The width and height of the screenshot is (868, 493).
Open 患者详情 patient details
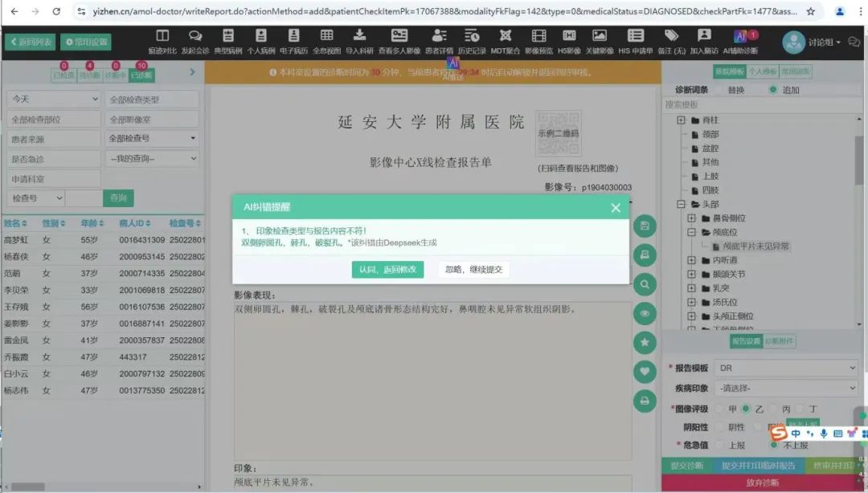tap(439, 42)
